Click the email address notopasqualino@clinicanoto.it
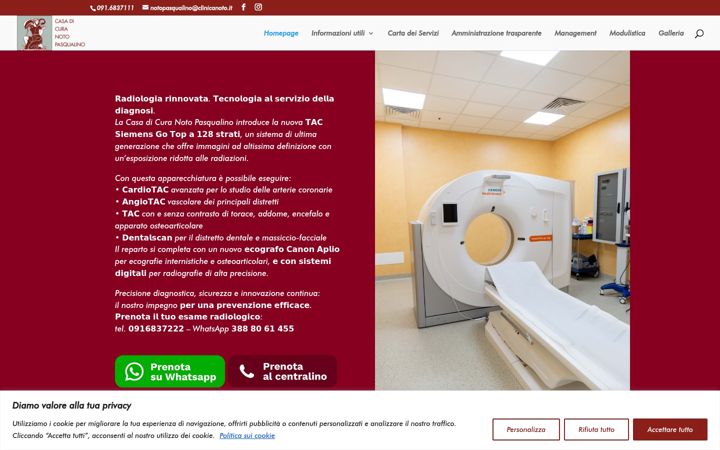The width and height of the screenshot is (720, 450). tap(187, 8)
